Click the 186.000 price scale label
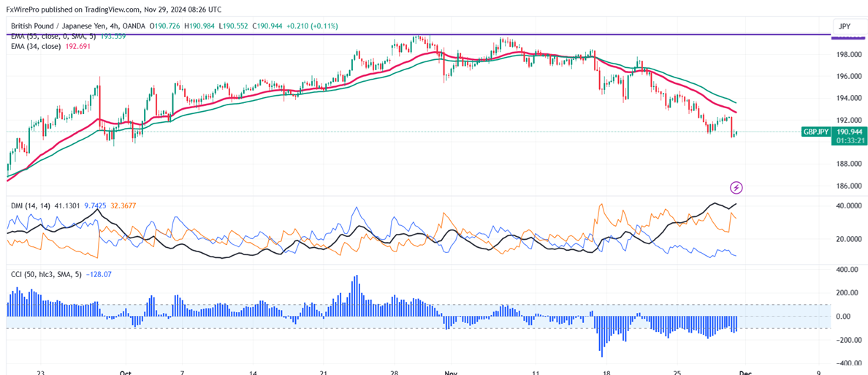 click(849, 186)
